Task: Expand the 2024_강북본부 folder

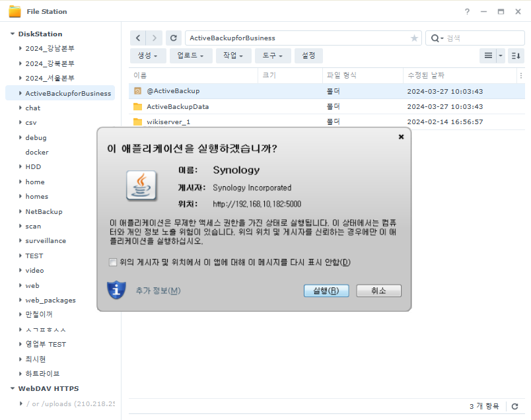Action: point(20,63)
